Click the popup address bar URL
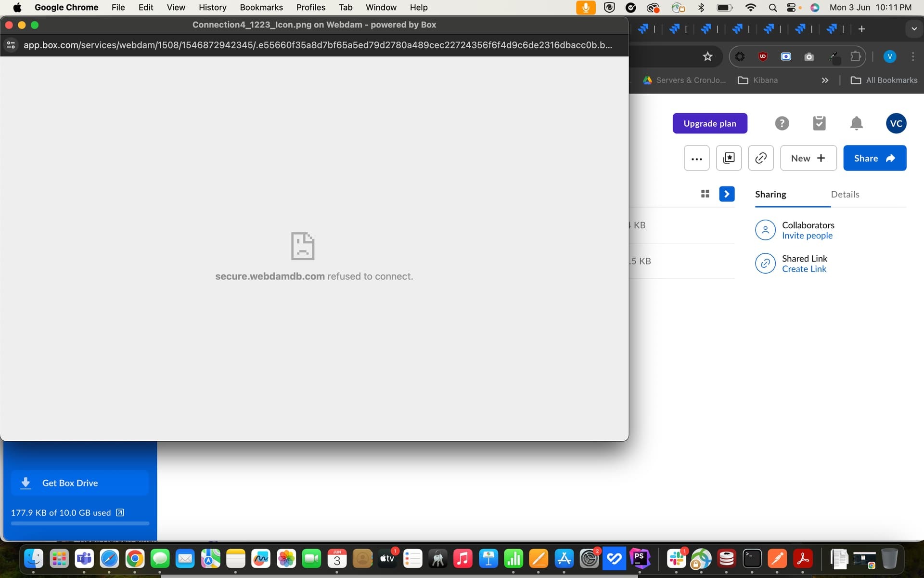 [x=318, y=45]
